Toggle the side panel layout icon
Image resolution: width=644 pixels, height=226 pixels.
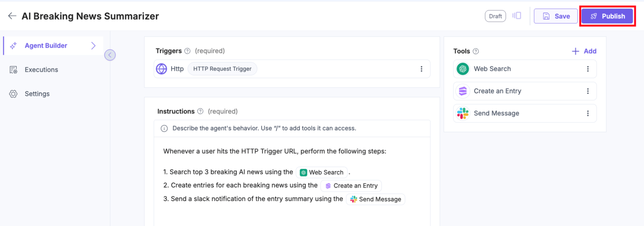517,16
